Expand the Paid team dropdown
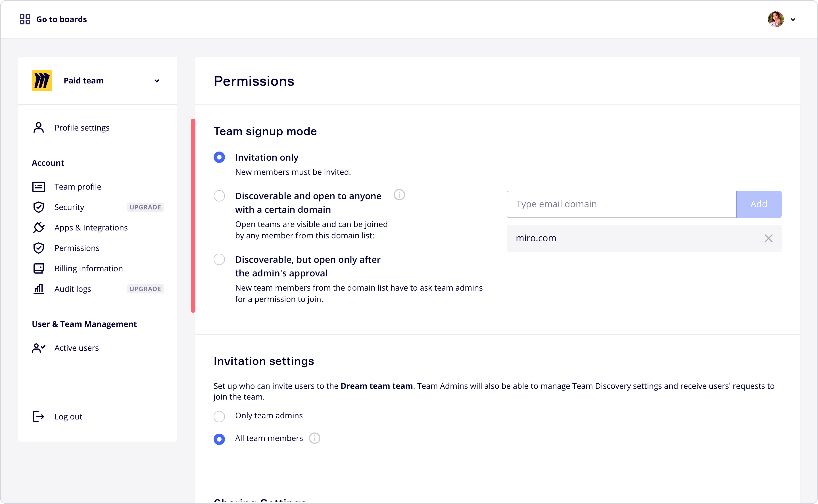Screen dimensions: 818x504 [x=156, y=81]
